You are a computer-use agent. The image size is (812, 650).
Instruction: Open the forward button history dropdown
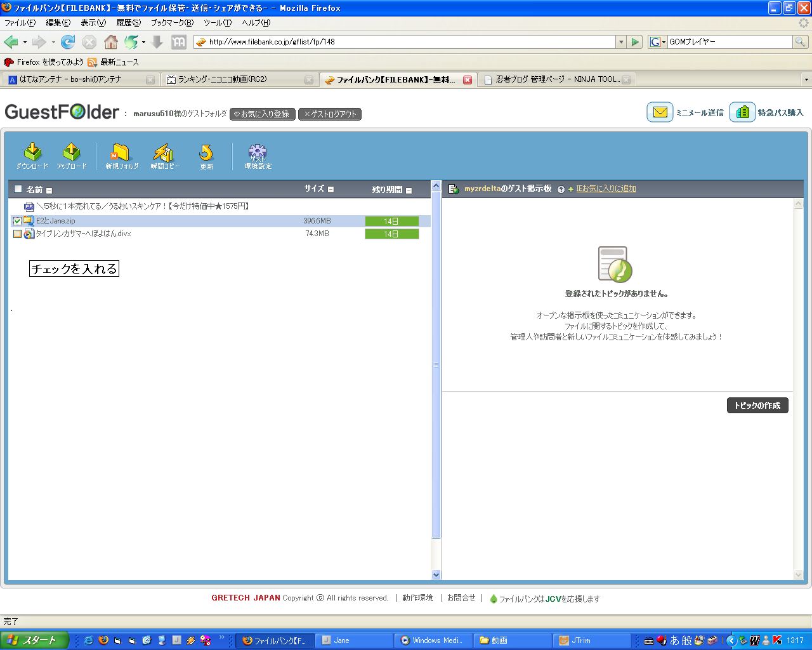point(53,43)
